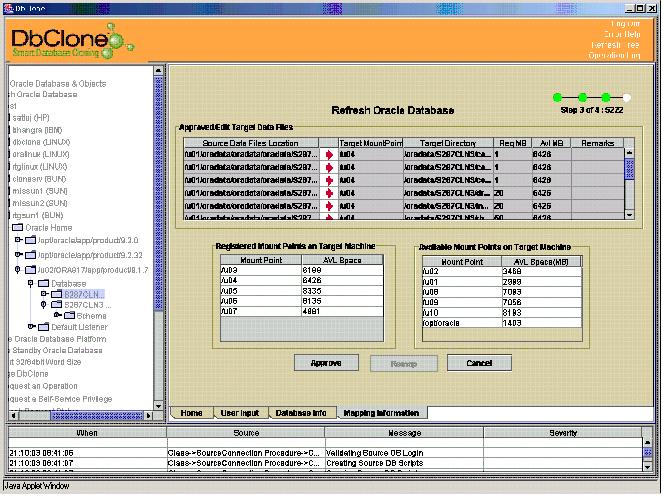
Task: Click the Approve button
Action: pyautogui.click(x=326, y=363)
